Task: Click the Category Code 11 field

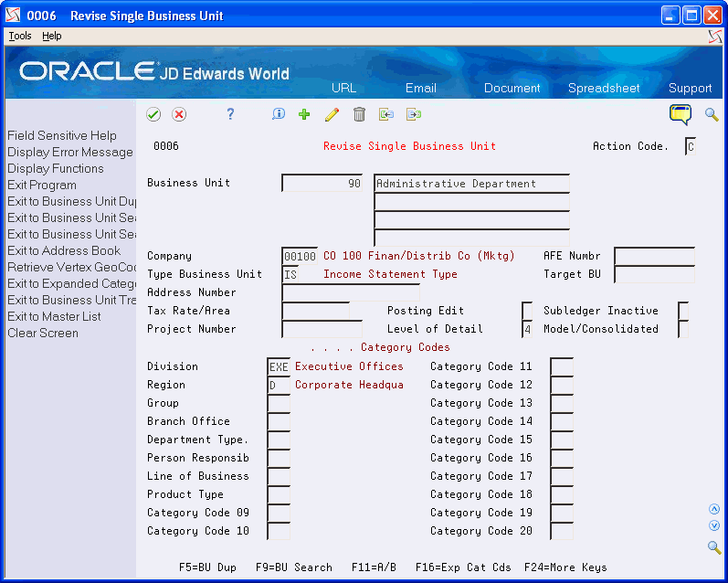Action: [562, 366]
